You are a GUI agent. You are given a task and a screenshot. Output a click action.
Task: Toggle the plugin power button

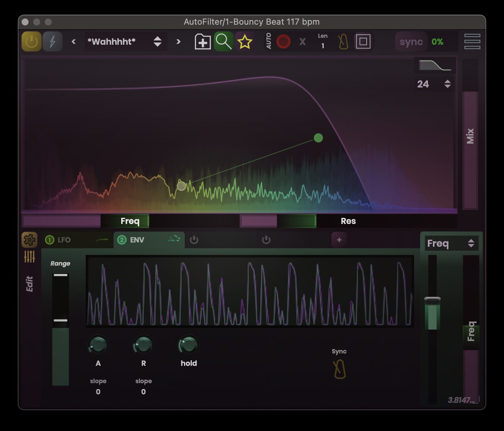(x=31, y=42)
